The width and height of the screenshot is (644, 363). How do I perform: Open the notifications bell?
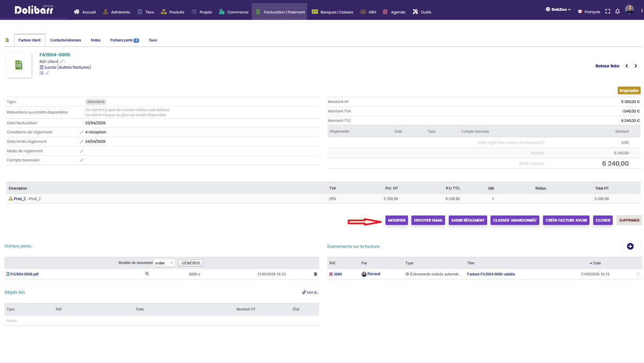pos(618,11)
